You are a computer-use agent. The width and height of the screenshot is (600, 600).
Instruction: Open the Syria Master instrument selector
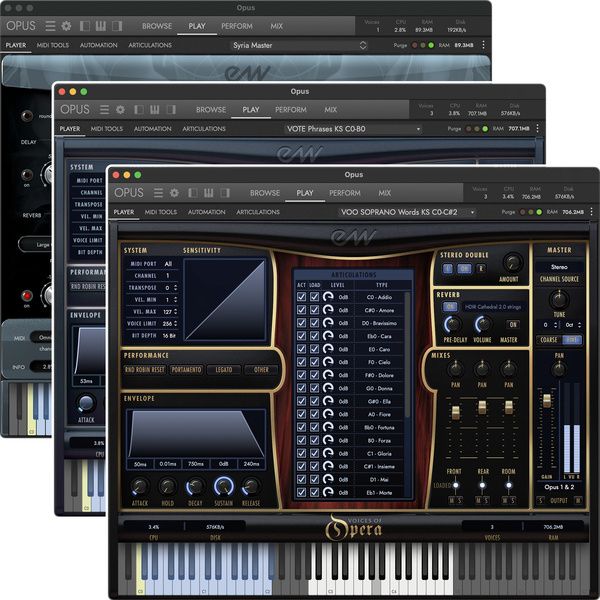click(x=299, y=46)
